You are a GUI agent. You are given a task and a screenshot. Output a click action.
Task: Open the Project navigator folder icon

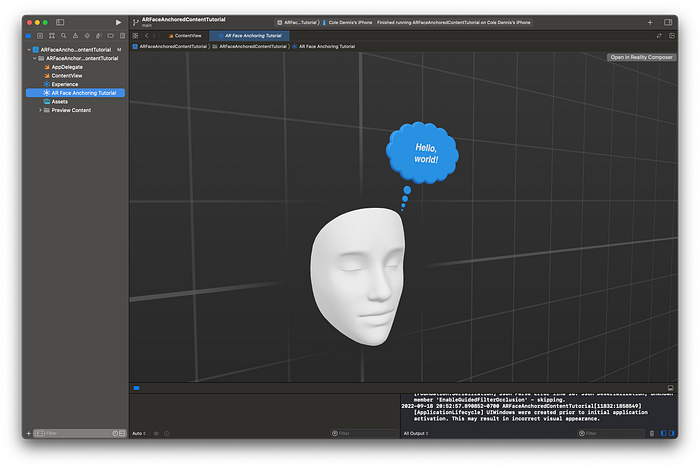click(27, 35)
